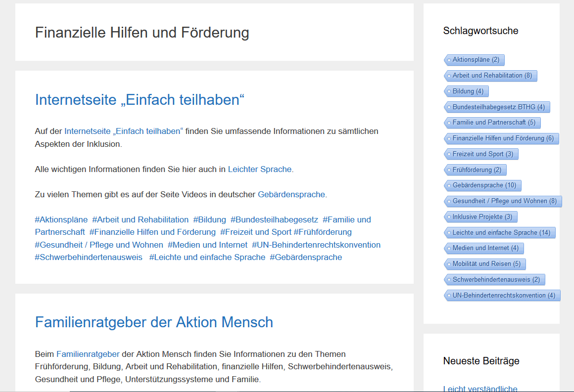Choose tag 'Gesundheit / Pflege und Wohnen (8)'
Viewport: 574px width, 392px height.
click(x=503, y=201)
